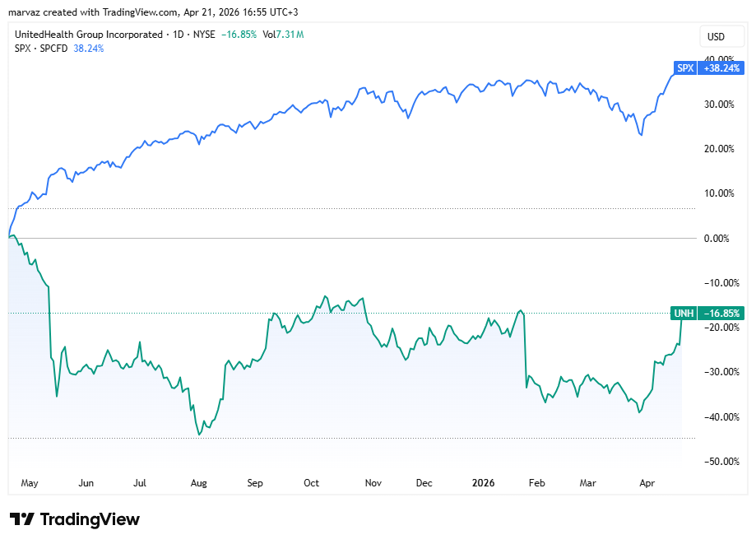Screen dimensions: 756x544
Task: Click the −16.85% green axis label
Action: tap(721, 313)
